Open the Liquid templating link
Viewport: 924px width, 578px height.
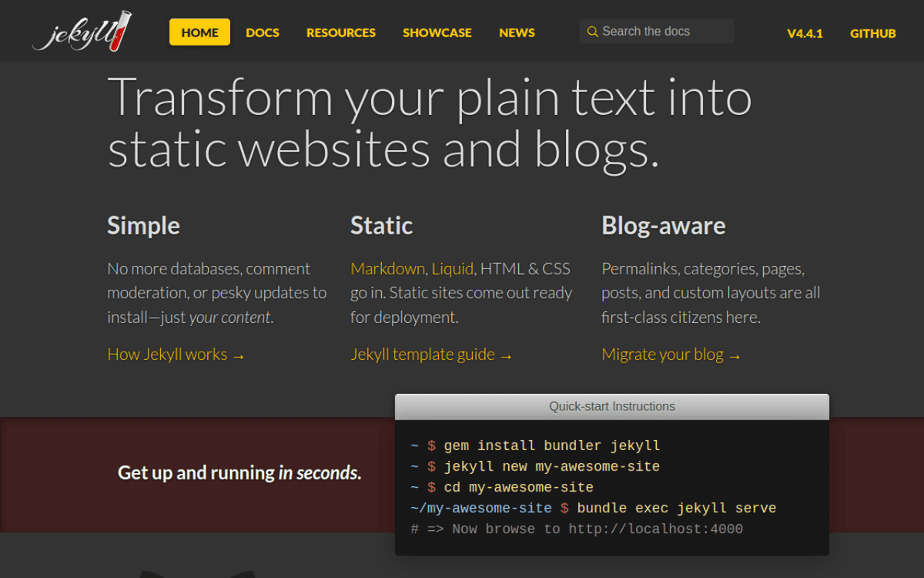(x=453, y=268)
